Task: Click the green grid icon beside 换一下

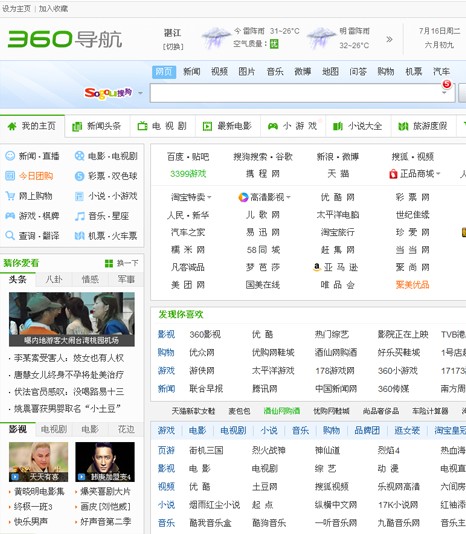Action: click(109, 263)
